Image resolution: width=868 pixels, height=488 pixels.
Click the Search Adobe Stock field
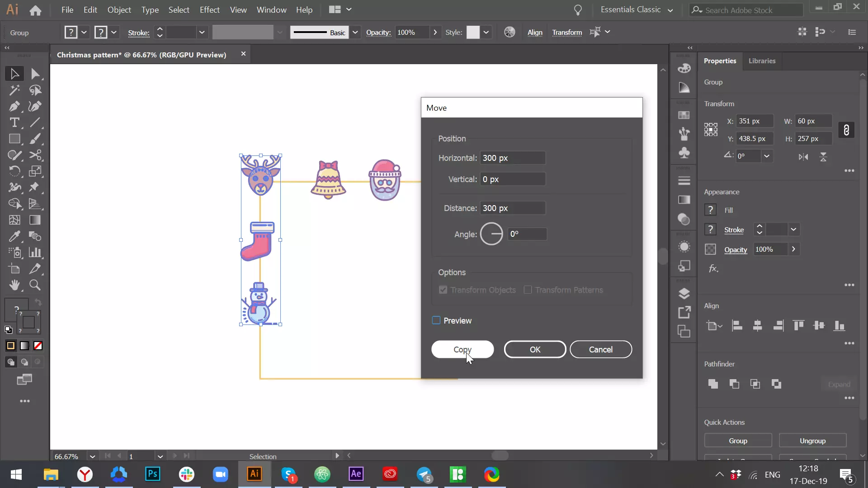click(x=747, y=10)
